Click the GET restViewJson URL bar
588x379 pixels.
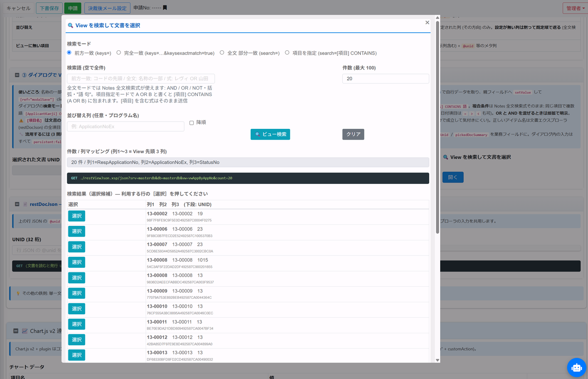(248, 178)
